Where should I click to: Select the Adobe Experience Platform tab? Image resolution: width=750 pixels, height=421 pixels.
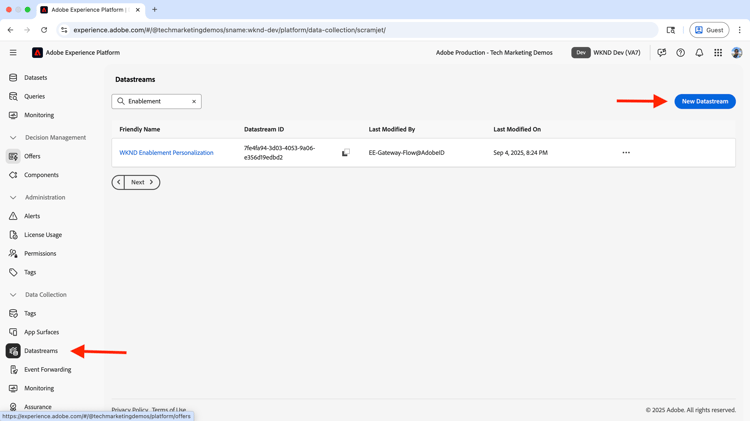click(90, 10)
